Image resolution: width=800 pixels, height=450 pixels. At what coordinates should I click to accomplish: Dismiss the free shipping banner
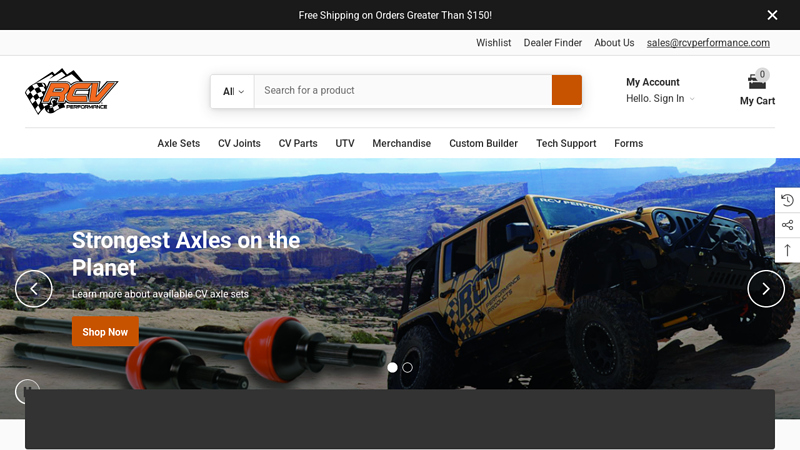click(x=772, y=15)
